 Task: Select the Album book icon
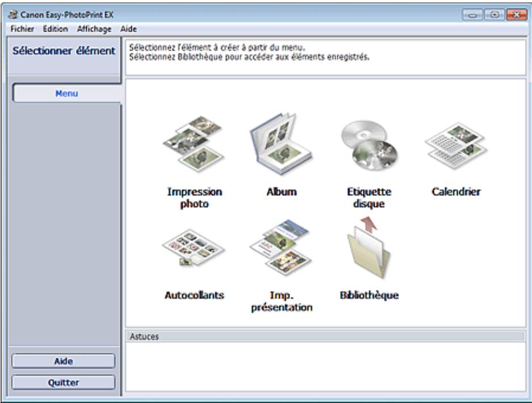click(x=281, y=144)
